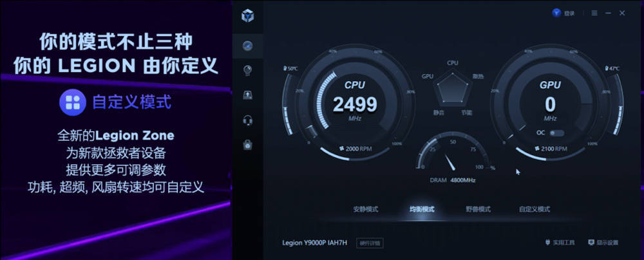Select 安静模式 quiet mode tab

click(x=366, y=209)
